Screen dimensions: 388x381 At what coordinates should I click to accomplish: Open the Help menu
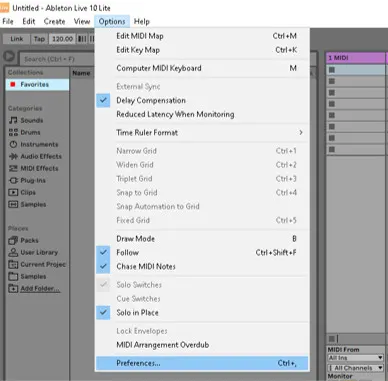pyautogui.click(x=142, y=22)
